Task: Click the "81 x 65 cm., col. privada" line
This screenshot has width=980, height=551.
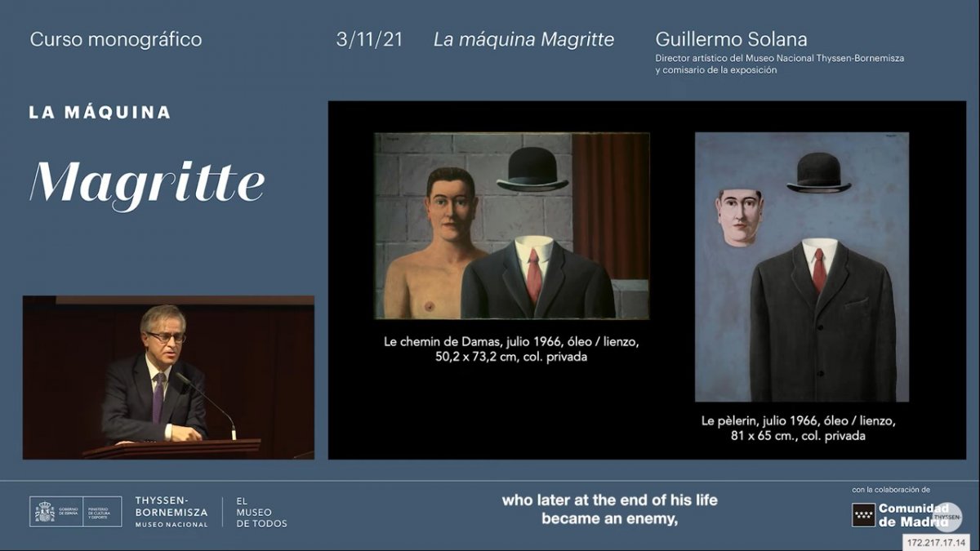Action: [x=798, y=437]
